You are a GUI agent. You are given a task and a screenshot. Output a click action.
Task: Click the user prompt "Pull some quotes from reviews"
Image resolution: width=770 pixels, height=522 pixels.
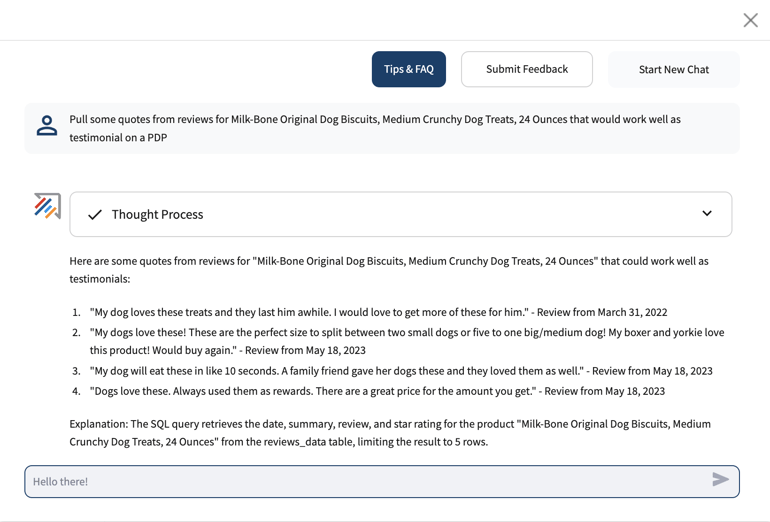[375, 128]
